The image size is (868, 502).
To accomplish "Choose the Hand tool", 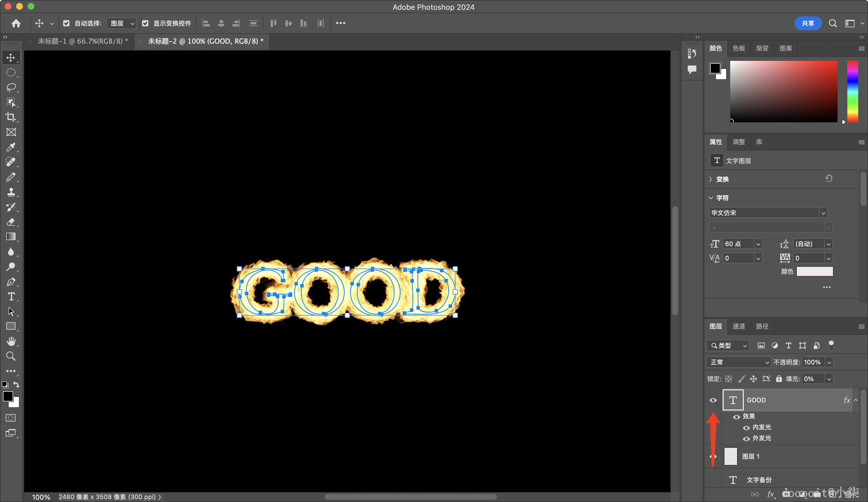I will (11, 341).
